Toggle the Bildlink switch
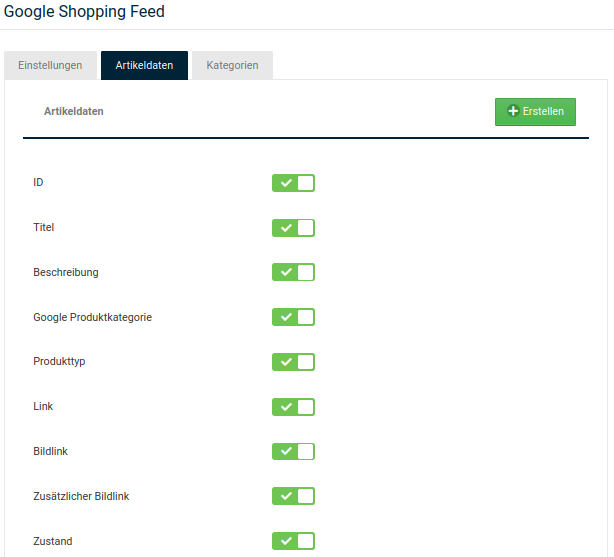614x557 pixels. tap(293, 452)
